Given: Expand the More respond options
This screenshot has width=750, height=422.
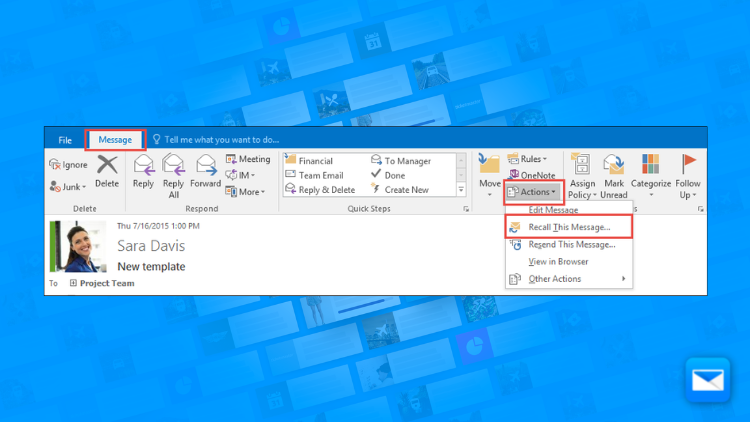Looking at the screenshot, I should (245, 192).
